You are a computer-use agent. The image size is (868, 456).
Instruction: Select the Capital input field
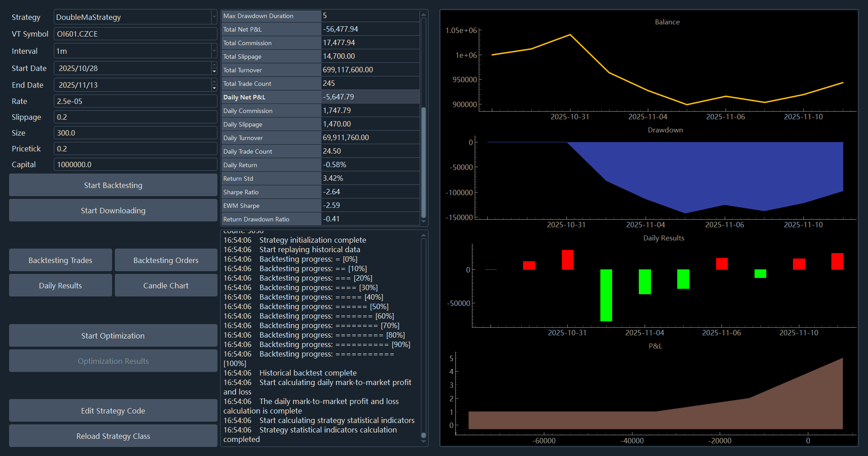(x=135, y=165)
